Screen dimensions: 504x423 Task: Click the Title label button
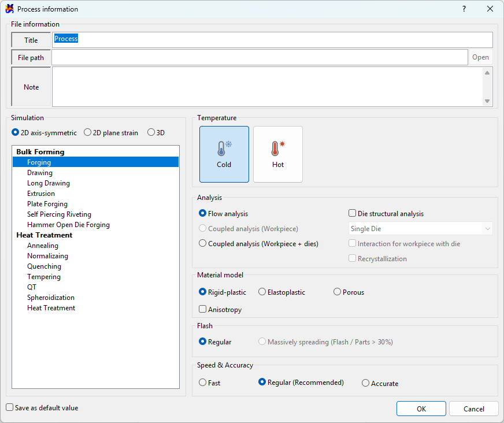coord(31,40)
